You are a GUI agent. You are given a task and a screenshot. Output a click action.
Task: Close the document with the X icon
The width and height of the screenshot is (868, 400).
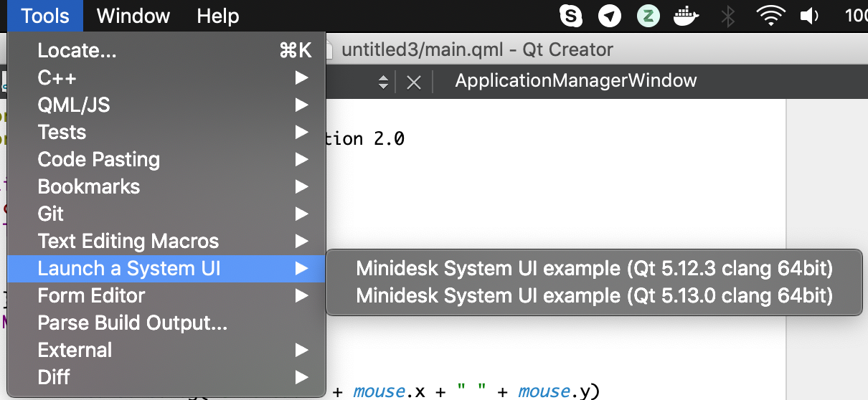(414, 82)
